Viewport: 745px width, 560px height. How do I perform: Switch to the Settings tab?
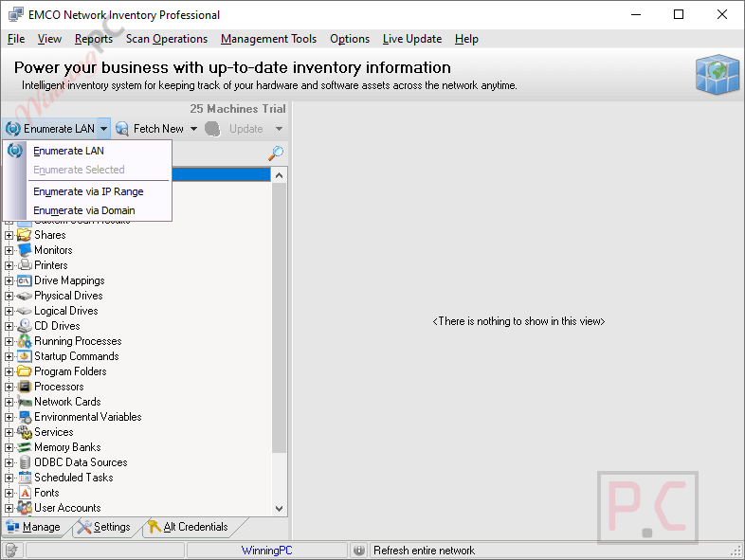pyautogui.click(x=104, y=527)
